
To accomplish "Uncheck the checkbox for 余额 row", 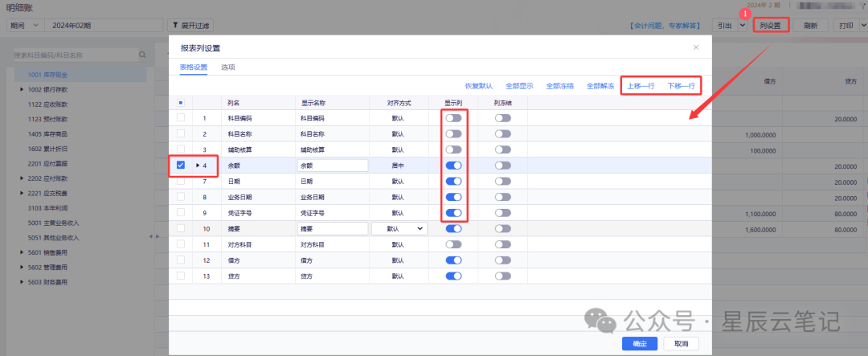I will 181,165.
